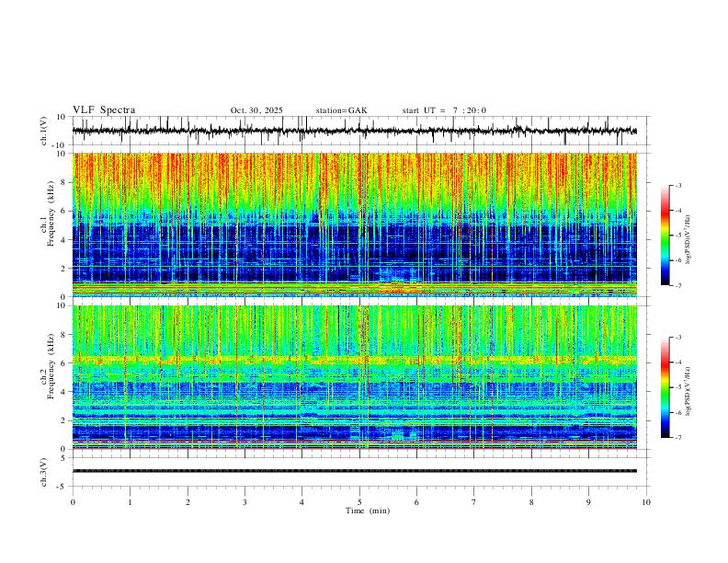Click the "-7" tick on ch.1 colorbar
Screen dimensions: 728x563
click(x=678, y=285)
